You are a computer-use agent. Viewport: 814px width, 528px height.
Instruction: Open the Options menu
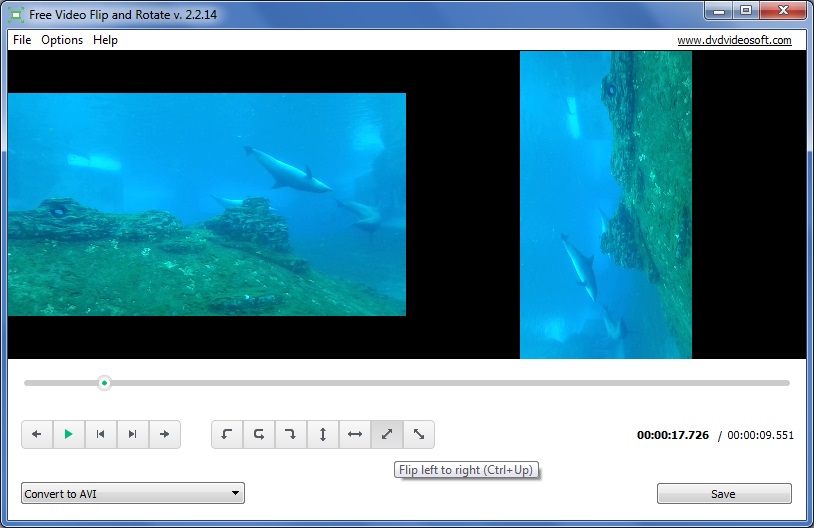click(x=62, y=40)
